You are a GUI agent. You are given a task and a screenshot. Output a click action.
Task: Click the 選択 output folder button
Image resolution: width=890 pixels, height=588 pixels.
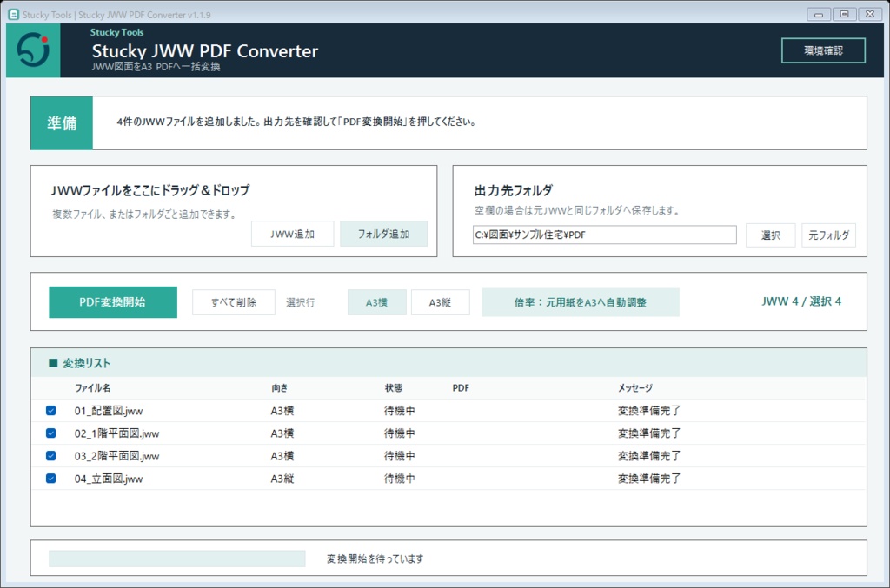point(770,235)
